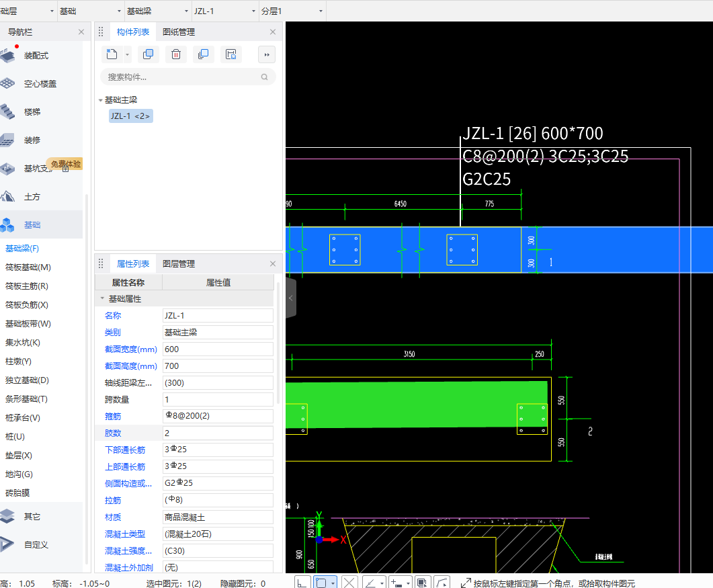Click the polyline select icon in status bar

[x=442, y=583]
